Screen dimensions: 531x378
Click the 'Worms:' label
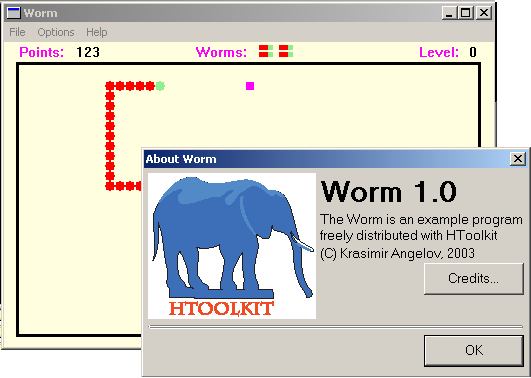221,52
